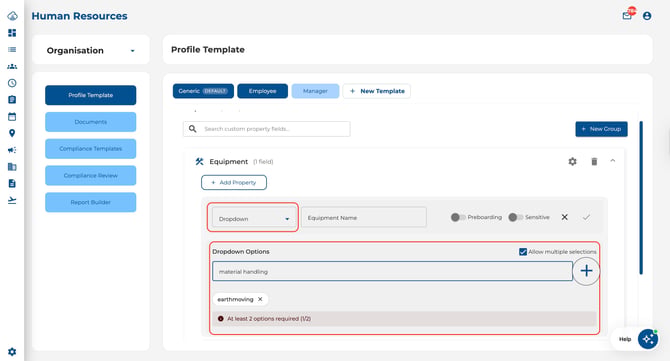Screen dimensions: 670x361
Task: Open the mail notifications icon
Action: click(x=627, y=15)
